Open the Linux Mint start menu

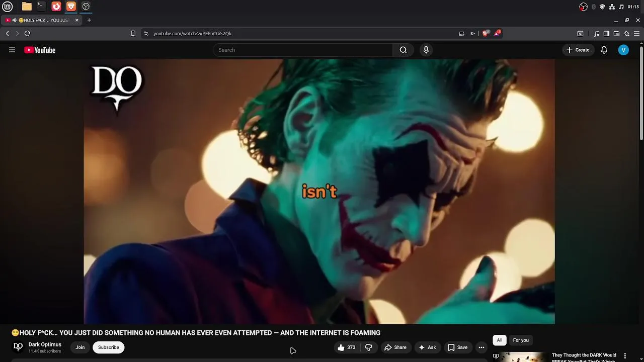coord(8,7)
